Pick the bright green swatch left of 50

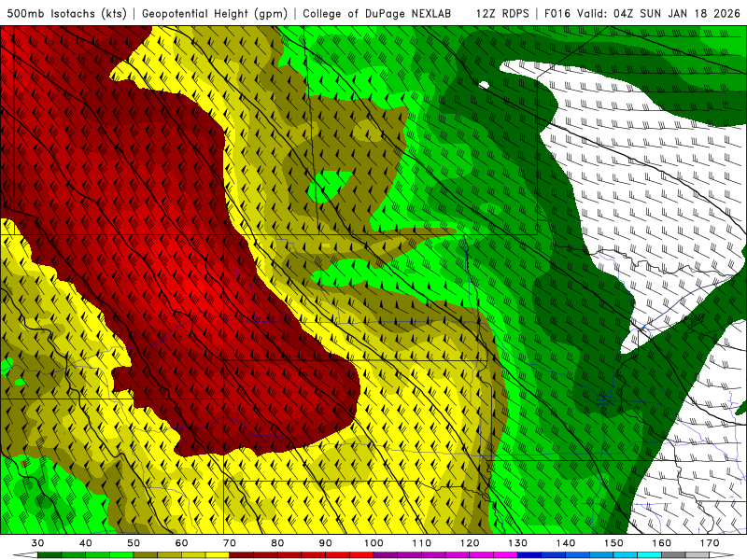click(x=121, y=555)
